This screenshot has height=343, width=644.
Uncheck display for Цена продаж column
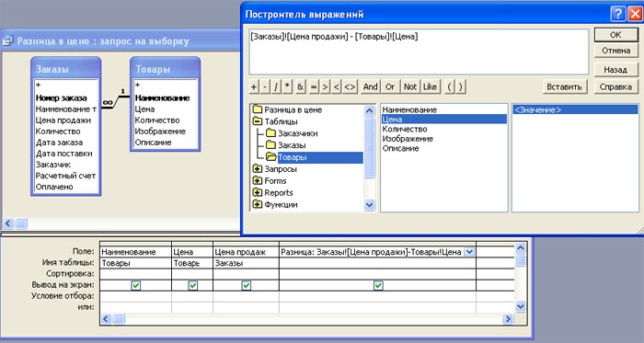(x=246, y=285)
